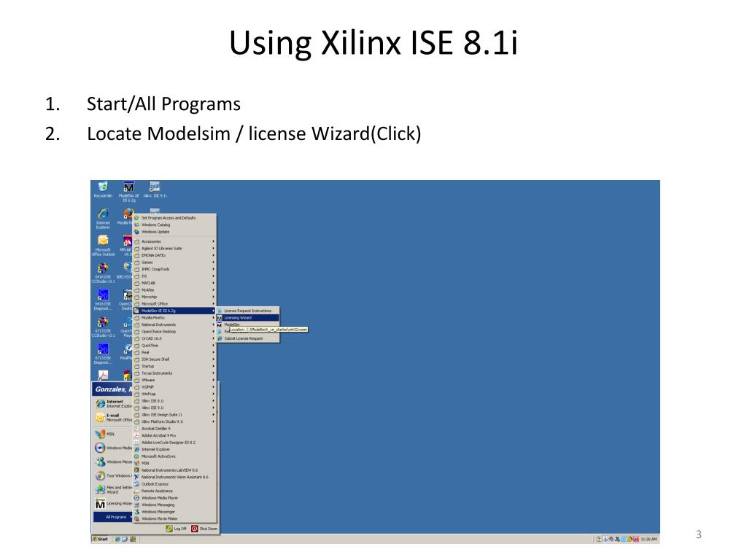This screenshot has height=560, width=747.
Task: Expand the Texas Instruments program folder
Action: point(175,373)
